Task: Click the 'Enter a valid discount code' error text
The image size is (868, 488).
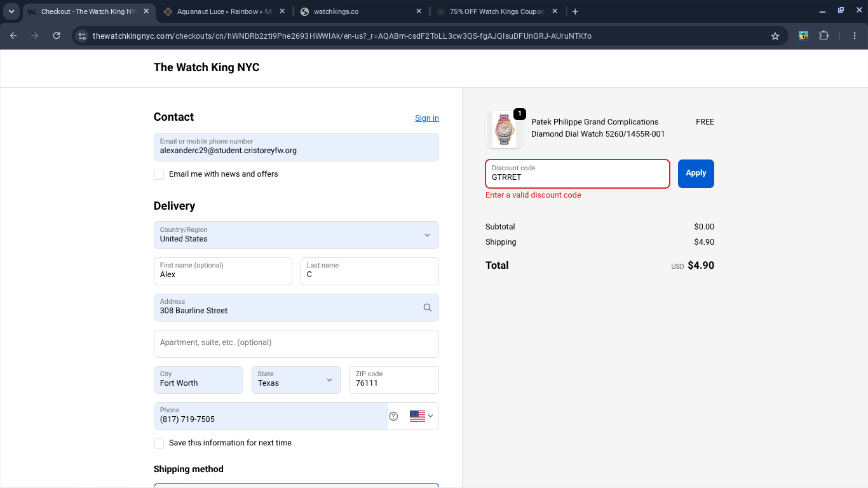Action: [x=533, y=195]
